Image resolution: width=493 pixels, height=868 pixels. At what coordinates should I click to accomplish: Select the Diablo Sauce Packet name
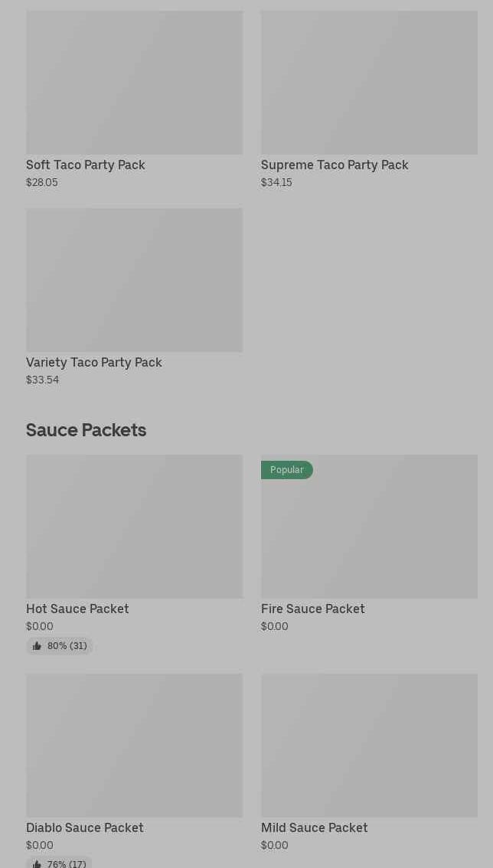pos(85,828)
